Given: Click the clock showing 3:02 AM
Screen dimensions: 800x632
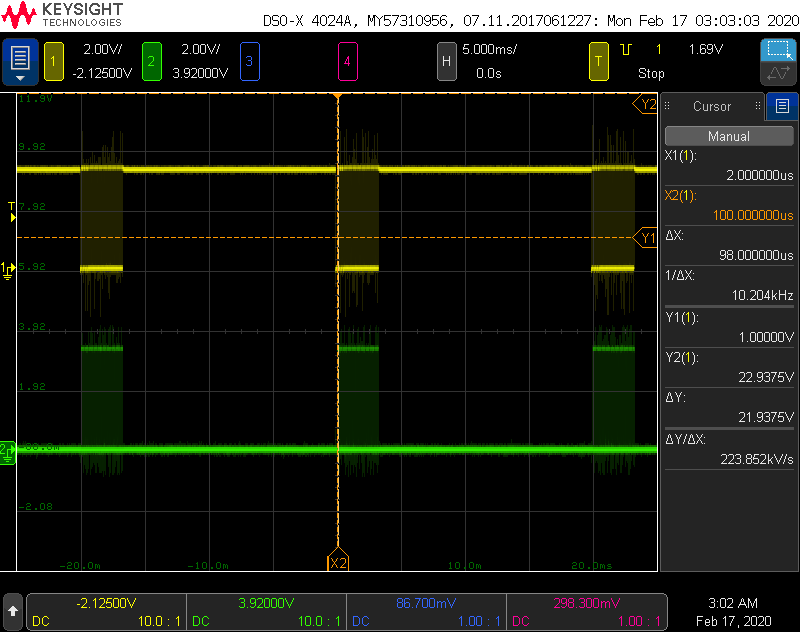Looking at the screenshot, I should [733, 603].
